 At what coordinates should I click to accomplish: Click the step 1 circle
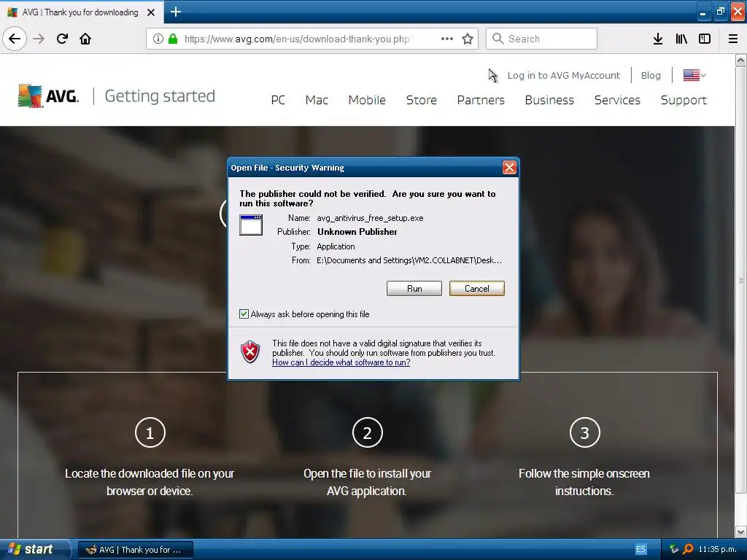(150, 432)
